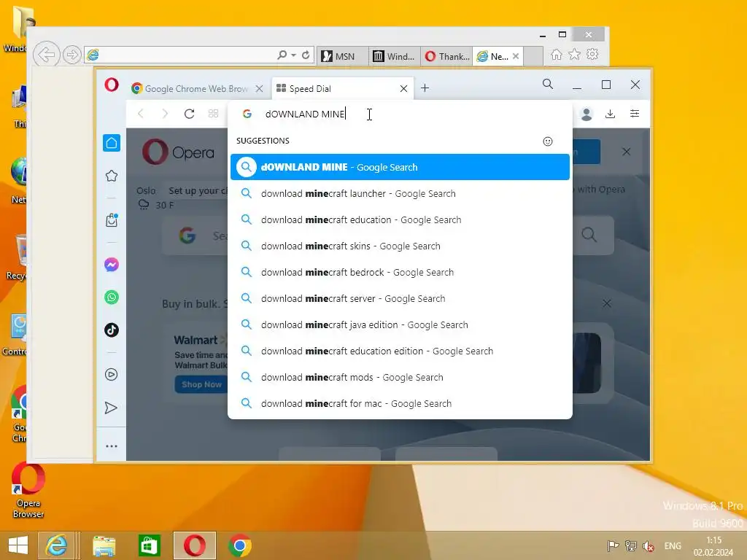
Task: Open Opera Browser desktop shortcut
Action: [28, 491]
